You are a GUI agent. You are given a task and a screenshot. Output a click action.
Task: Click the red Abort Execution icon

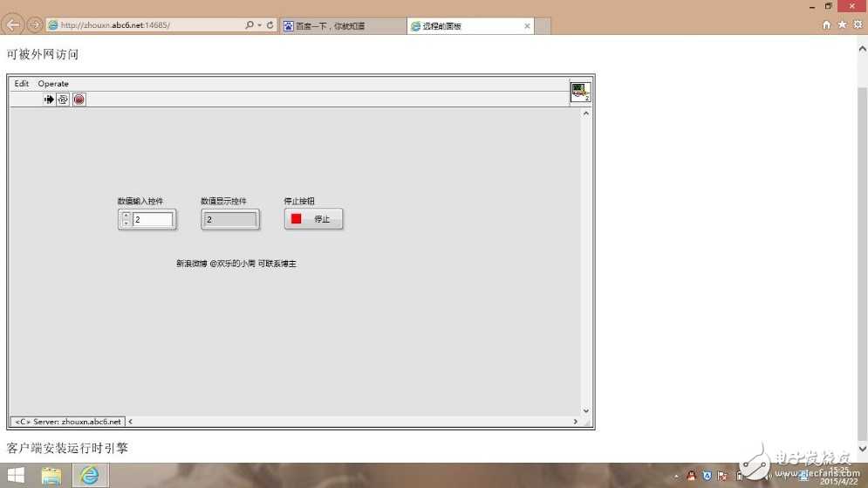pos(79,100)
